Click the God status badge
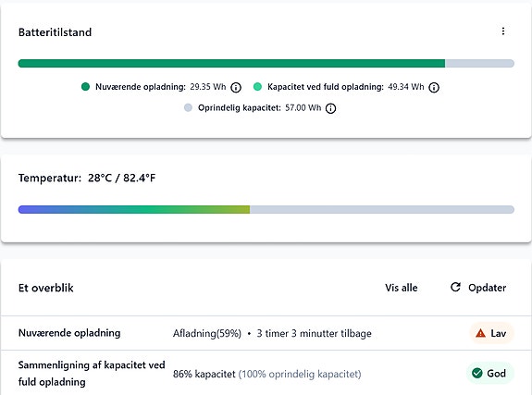Viewport: 532px width, 395px height. (x=490, y=374)
